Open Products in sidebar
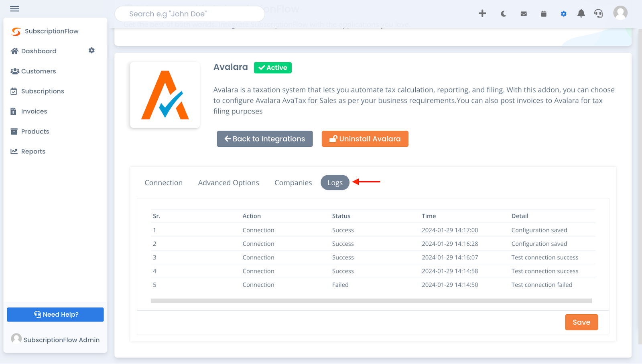 pos(30,131)
